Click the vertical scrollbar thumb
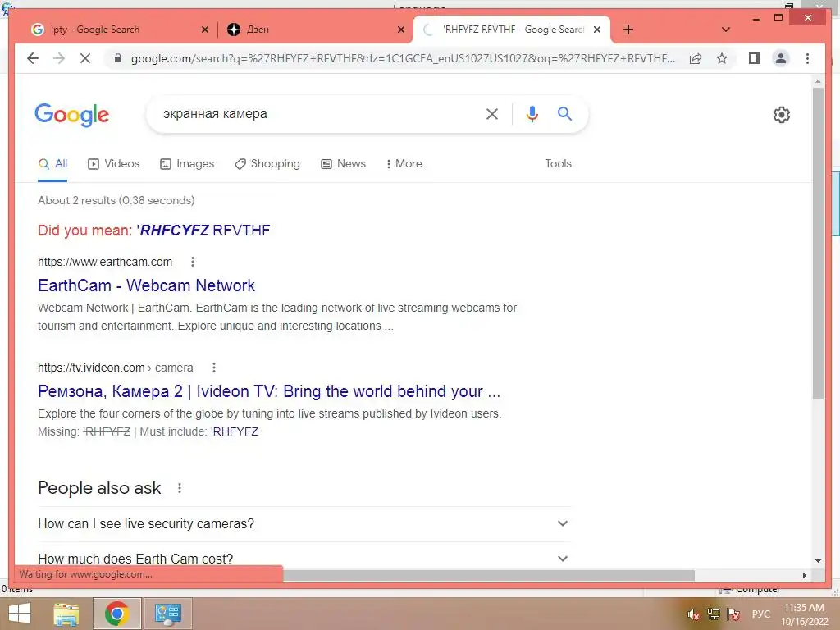The height and width of the screenshot is (630, 840). 818,244
